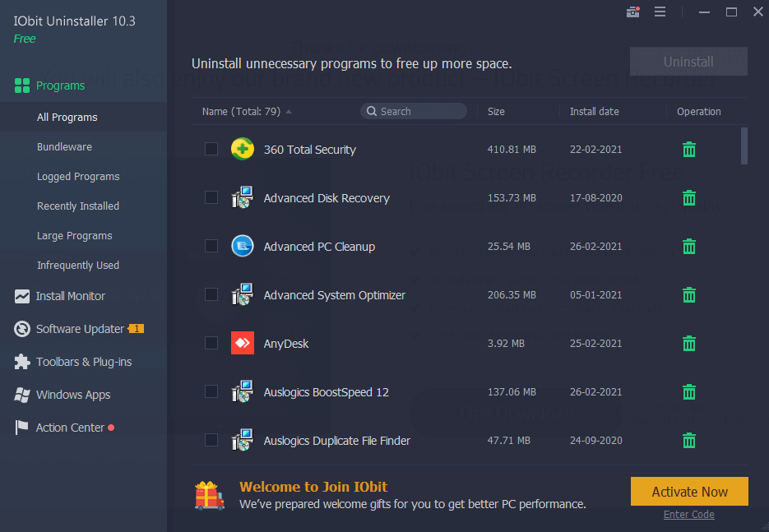Click the Programs section icon

point(23,85)
